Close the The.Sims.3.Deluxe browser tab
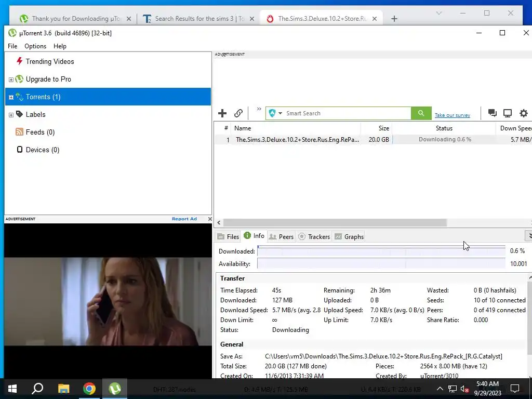The width and height of the screenshot is (532, 399). point(375,19)
